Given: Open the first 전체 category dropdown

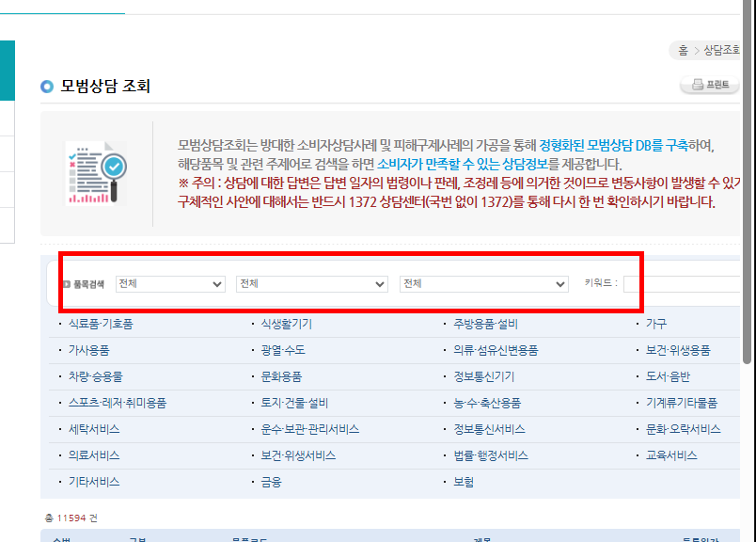Looking at the screenshot, I should click(x=170, y=283).
